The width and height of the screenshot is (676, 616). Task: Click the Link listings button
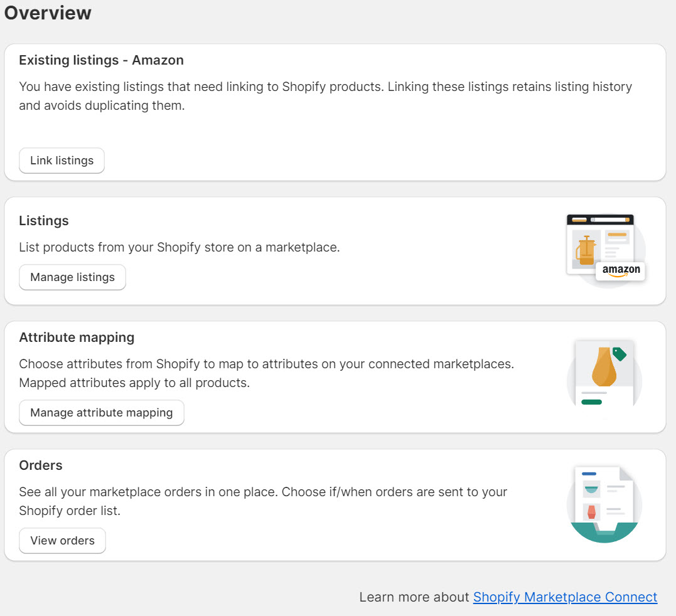tap(62, 161)
